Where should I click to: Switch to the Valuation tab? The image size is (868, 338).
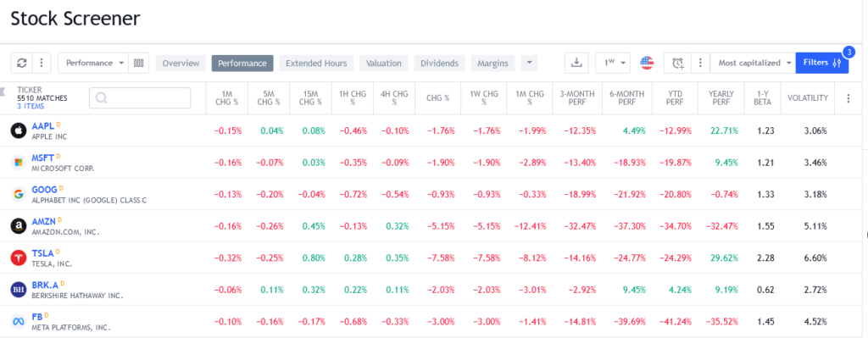[384, 63]
